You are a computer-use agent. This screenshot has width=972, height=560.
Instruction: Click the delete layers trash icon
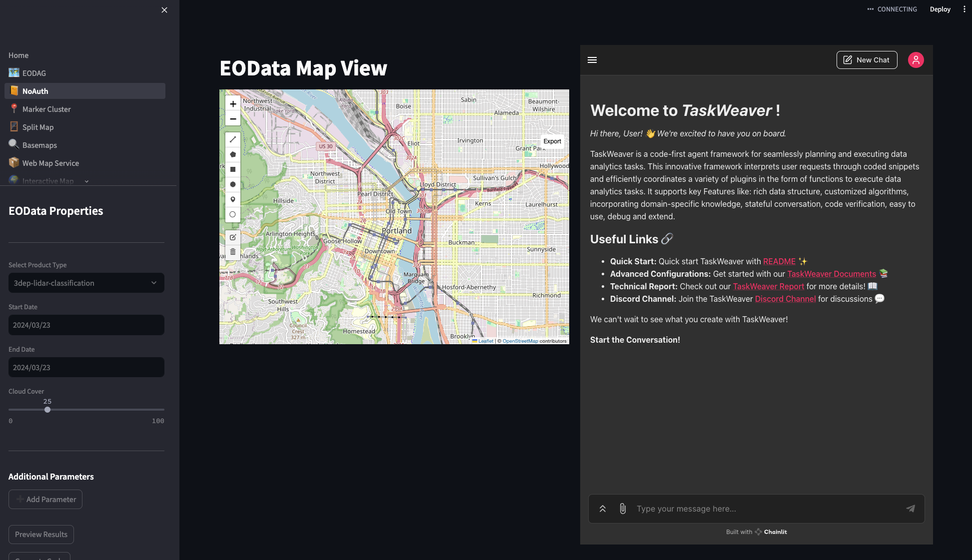click(233, 252)
